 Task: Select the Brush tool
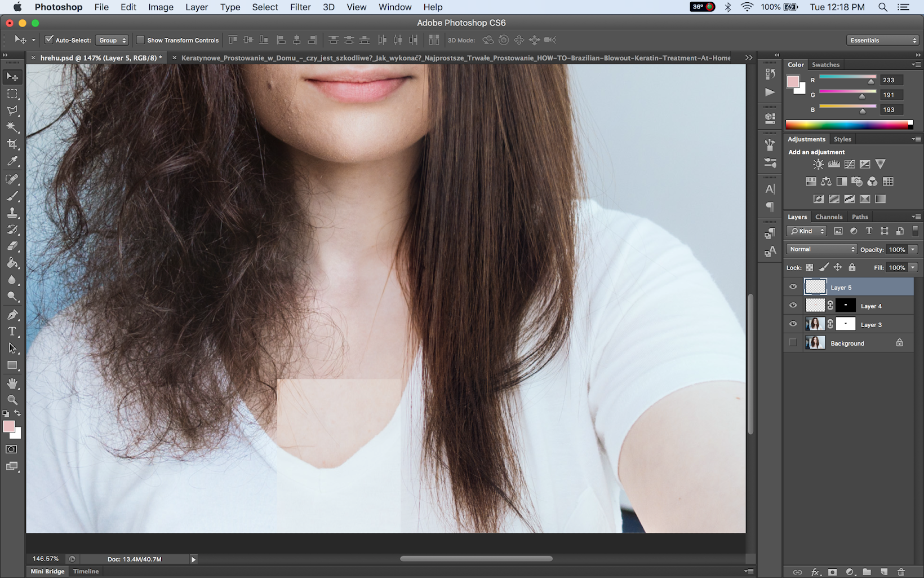point(12,196)
